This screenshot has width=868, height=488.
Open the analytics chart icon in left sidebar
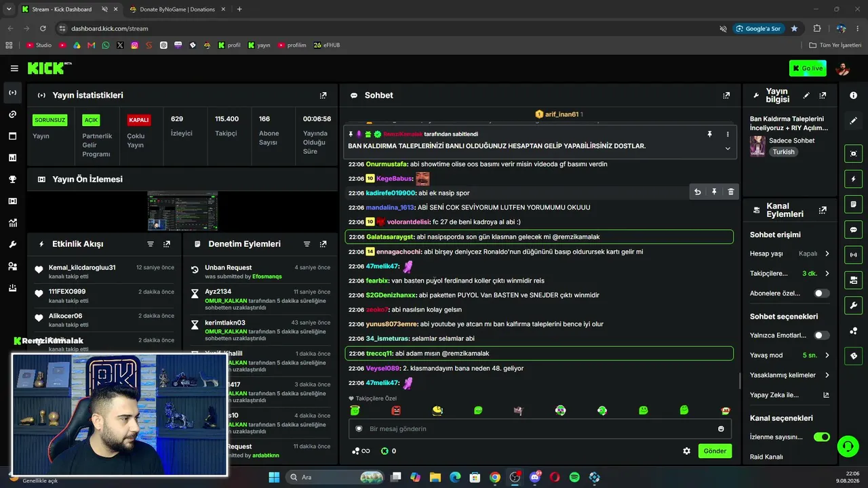[12, 223]
